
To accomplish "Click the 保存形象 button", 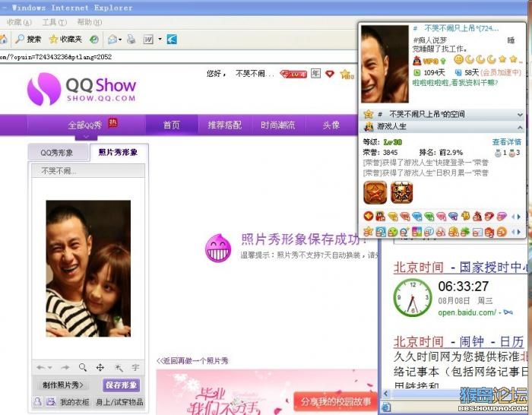I will [x=121, y=385].
